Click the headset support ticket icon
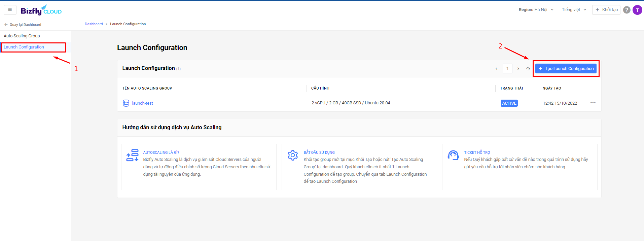644x241 pixels. pyautogui.click(x=453, y=155)
